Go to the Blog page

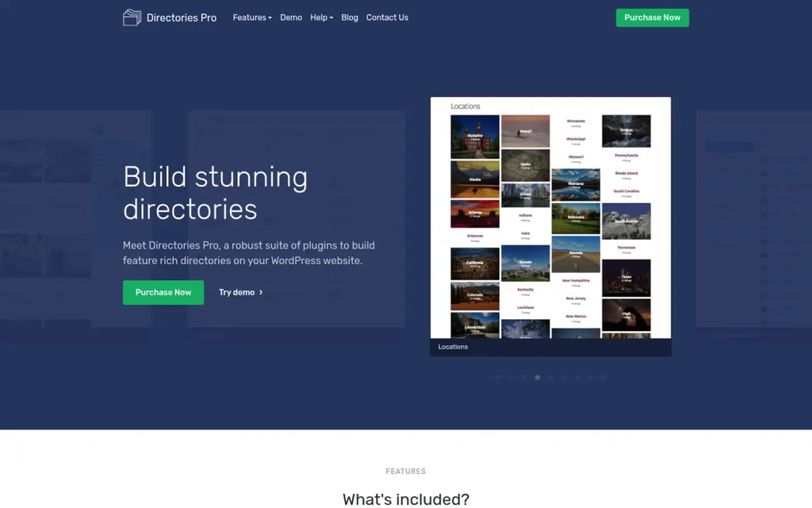click(x=350, y=17)
